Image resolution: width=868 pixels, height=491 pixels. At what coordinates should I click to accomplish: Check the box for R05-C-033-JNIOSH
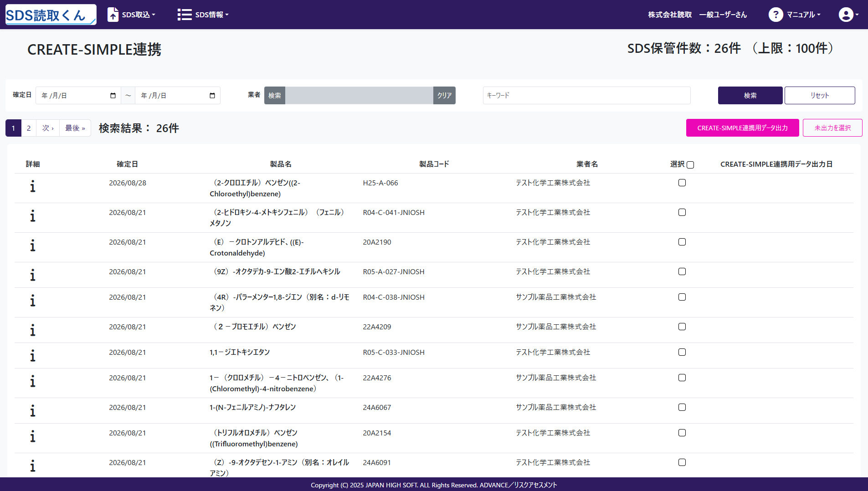[x=682, y=352]
